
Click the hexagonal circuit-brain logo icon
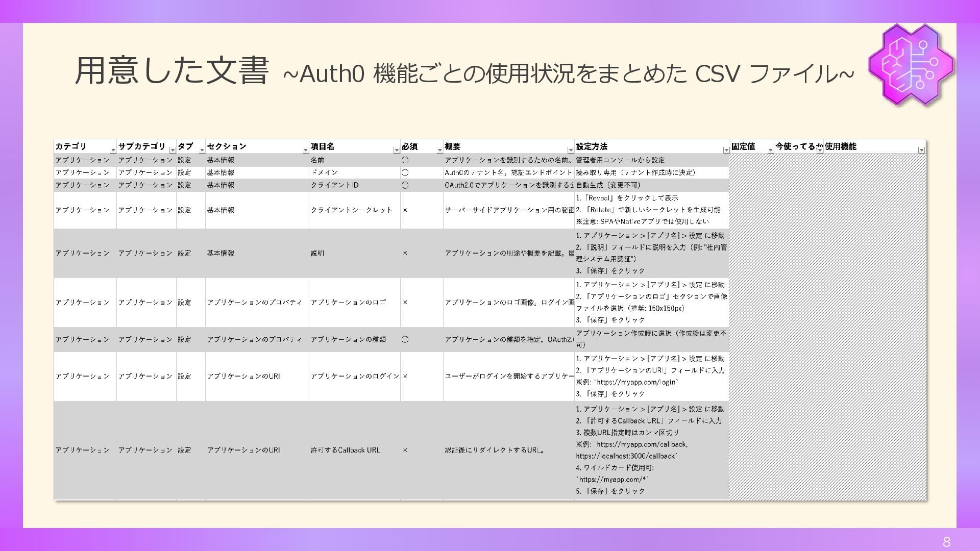911,65
